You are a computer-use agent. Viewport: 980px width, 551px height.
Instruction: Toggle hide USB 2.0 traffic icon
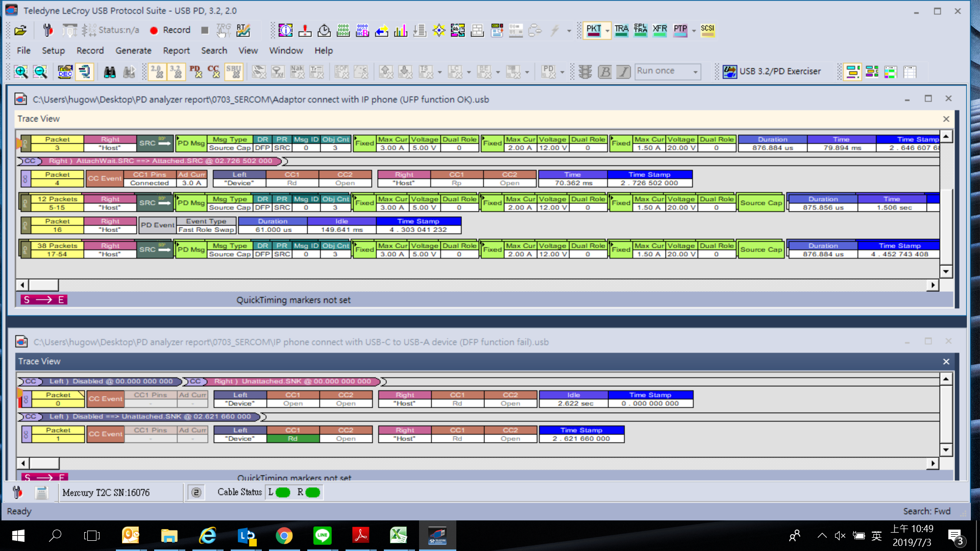[157, 72]
